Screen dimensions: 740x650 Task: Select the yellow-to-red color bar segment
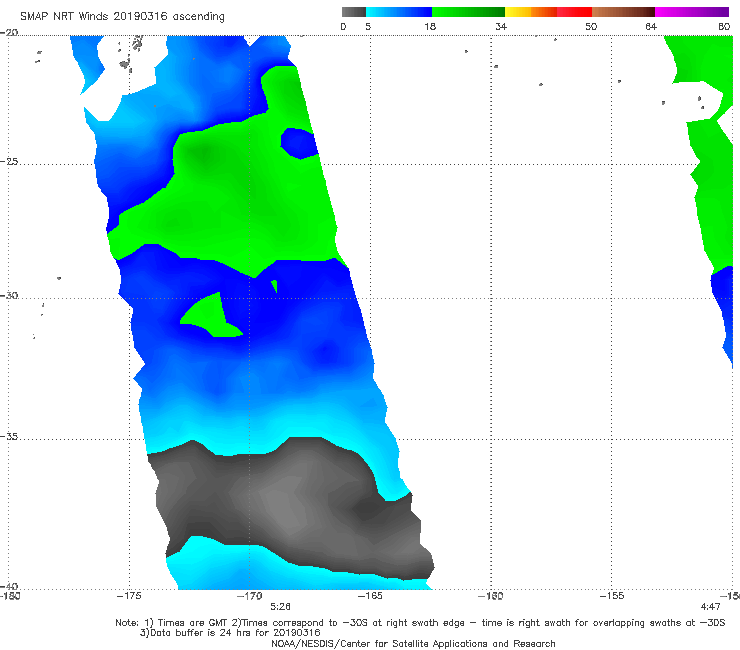548,12
